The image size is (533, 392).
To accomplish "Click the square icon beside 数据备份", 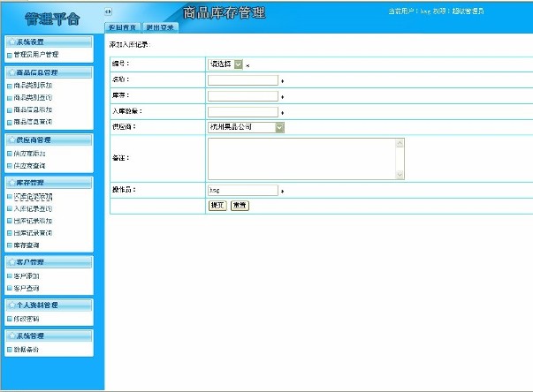I will pos(10,350).
